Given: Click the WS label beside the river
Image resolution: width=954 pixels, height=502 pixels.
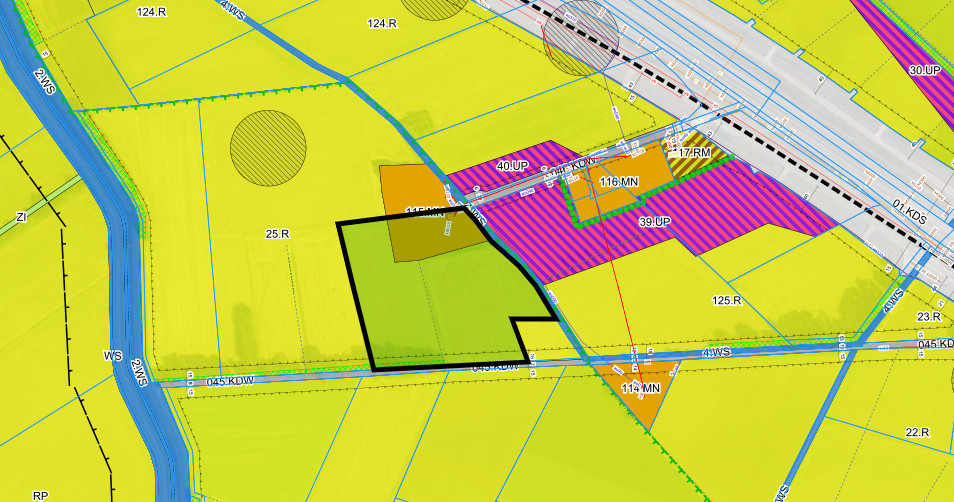Looking at the screenshot, I should coord(112,355).
